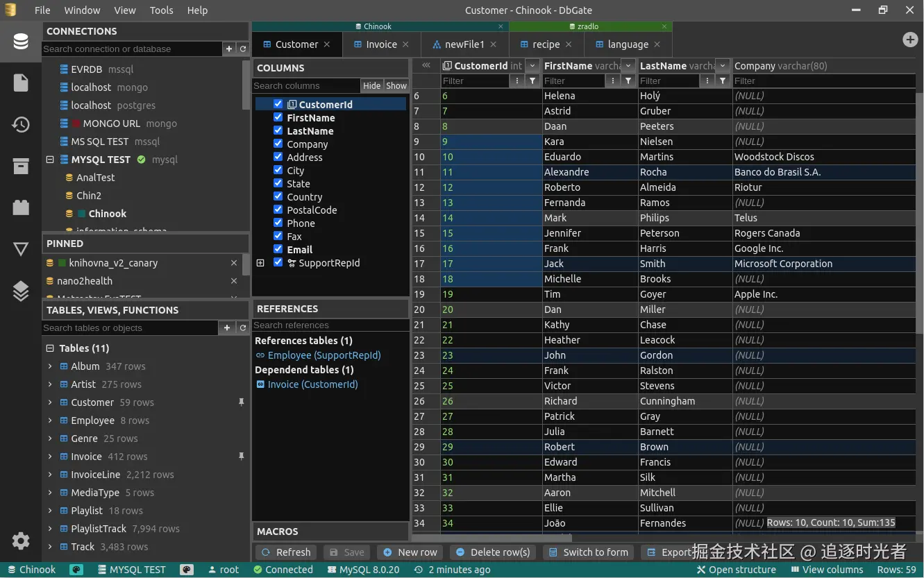Click the status bar color palette icon
Screen dimensions: 924x578
click(x=76, y=570)
